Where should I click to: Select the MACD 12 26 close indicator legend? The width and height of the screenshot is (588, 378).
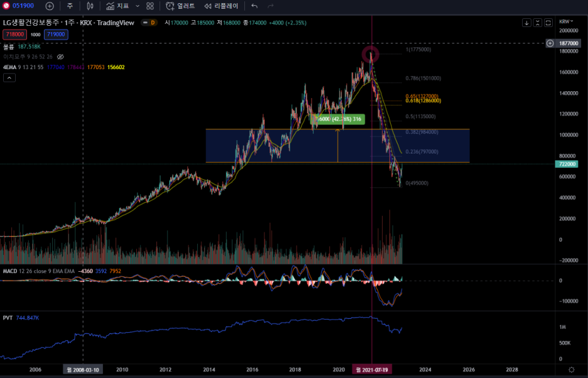point(39,271)
